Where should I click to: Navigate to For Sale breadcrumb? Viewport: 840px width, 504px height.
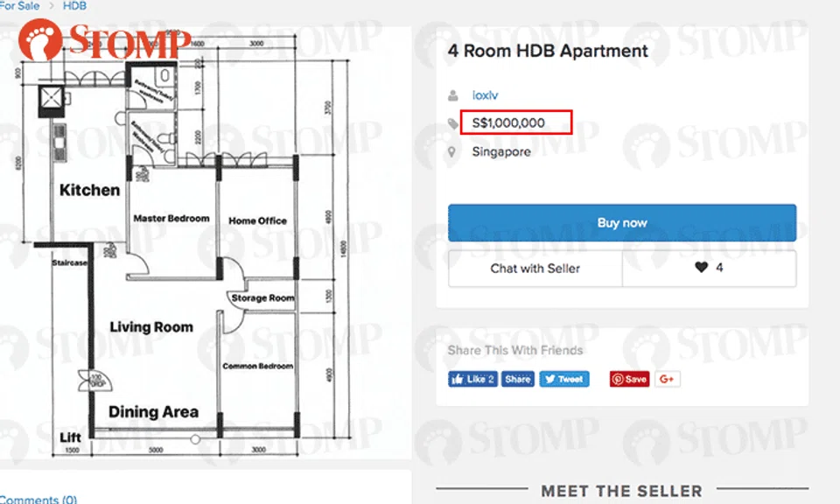[18, 6]
